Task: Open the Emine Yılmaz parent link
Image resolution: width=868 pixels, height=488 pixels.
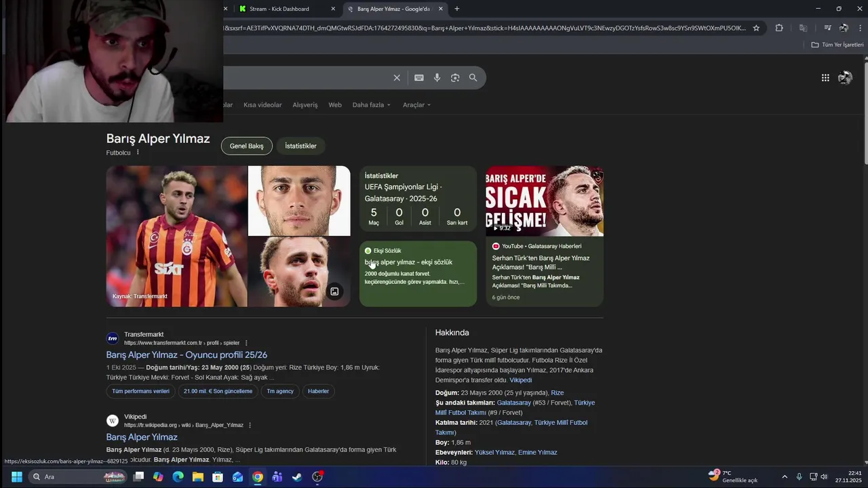Action: pos(538,453)
